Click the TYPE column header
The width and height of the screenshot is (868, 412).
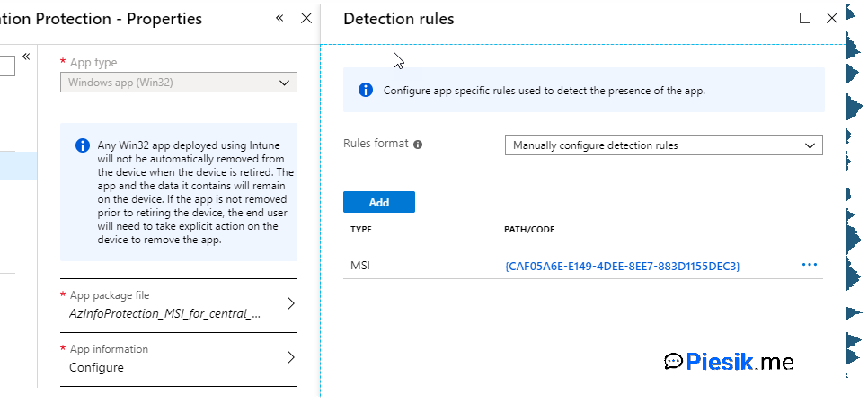pos(361,230)
